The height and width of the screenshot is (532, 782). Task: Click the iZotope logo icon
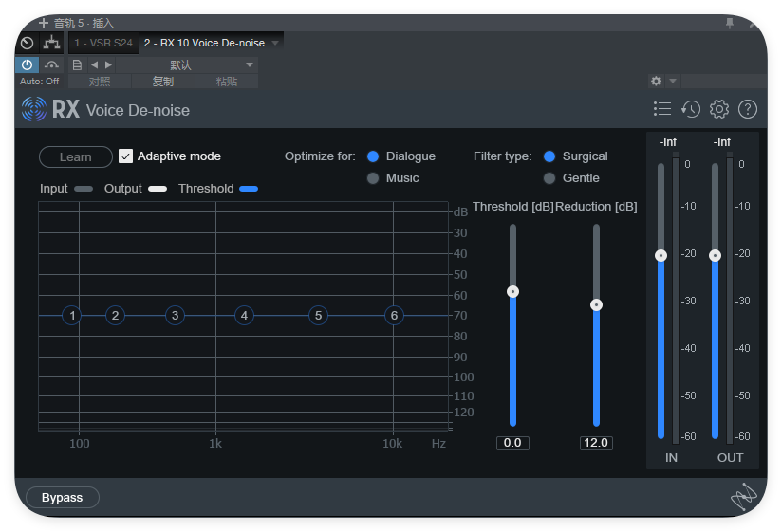[744, 497]
